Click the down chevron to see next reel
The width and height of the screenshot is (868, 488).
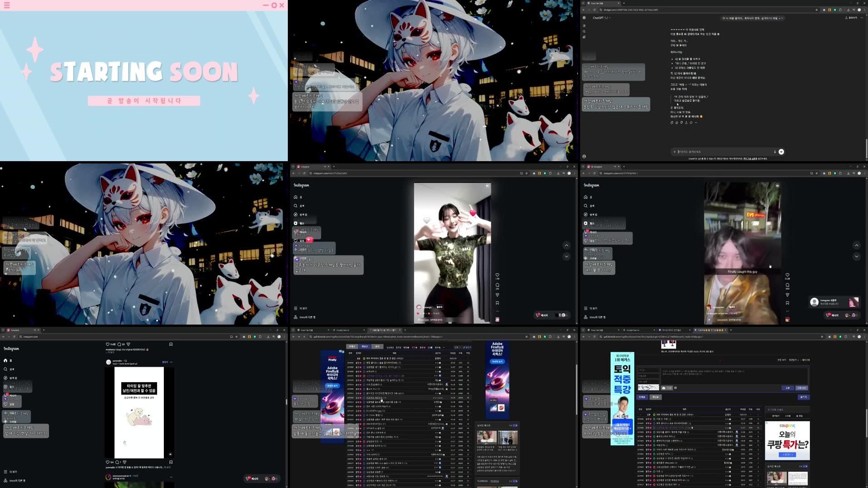click(x=567, y=256)
